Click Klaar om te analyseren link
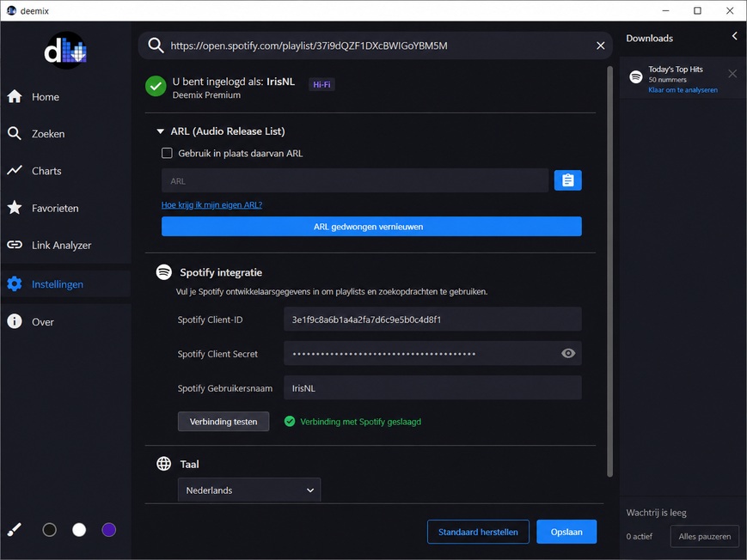 [x=683, y=90]
